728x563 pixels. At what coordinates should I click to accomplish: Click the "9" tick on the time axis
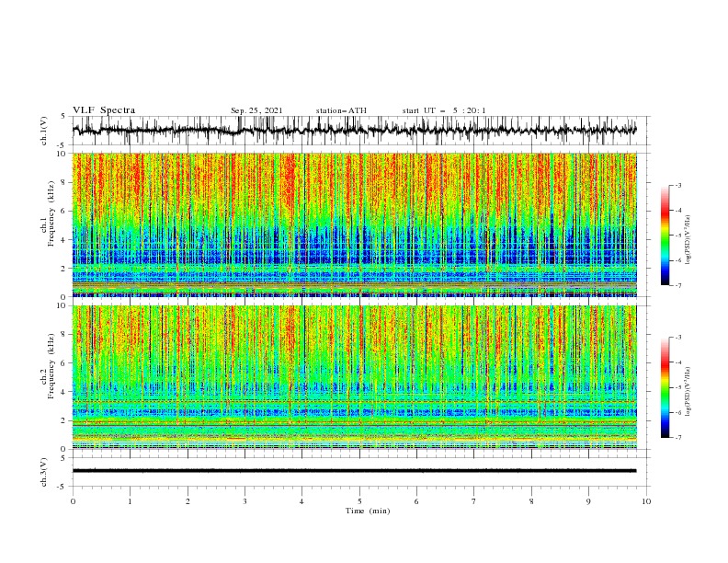588,501
